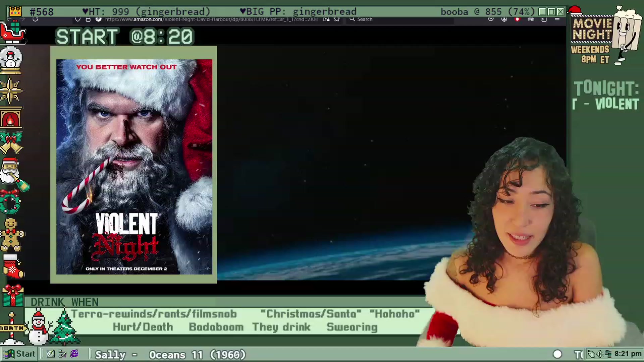Image resolution: width=644 pixels, height=362 pixels.
Task: Click the padlock site info icon
Action: pyautogui.click(x=88, y=19)
